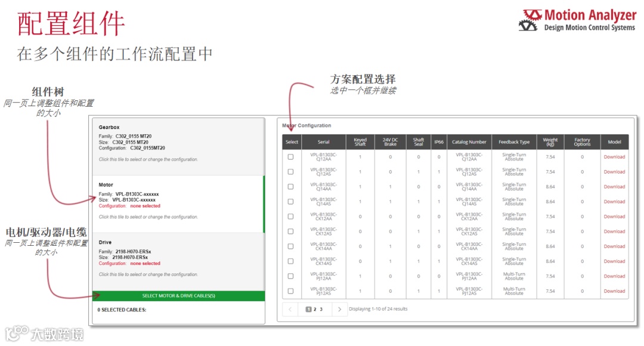The image size is (644, 346).
Task: Sort by 24V DC Brake column header
Action: pyautogui.click(x=390, y=142)
